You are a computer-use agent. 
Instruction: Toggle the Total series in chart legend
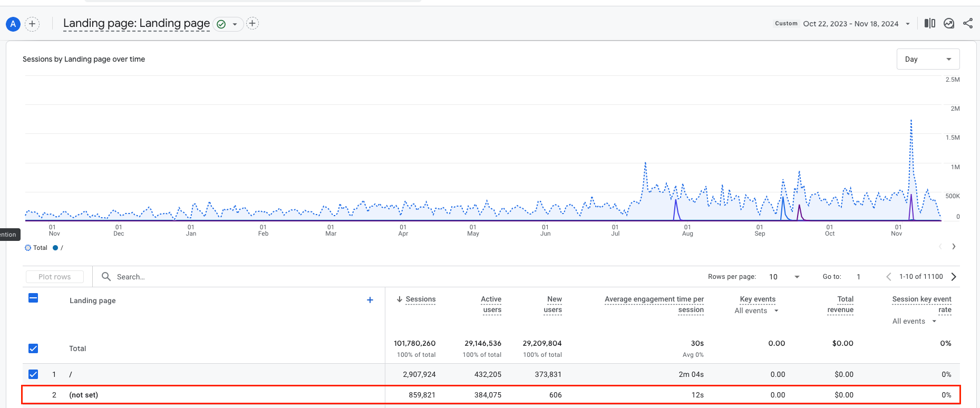point(36,248)
